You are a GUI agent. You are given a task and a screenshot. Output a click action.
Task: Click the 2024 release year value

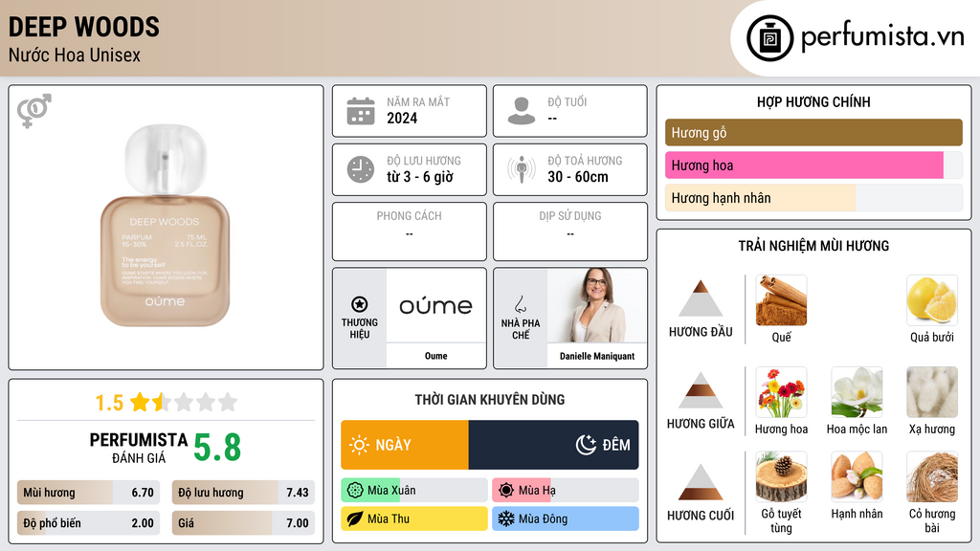coord(402,118)
